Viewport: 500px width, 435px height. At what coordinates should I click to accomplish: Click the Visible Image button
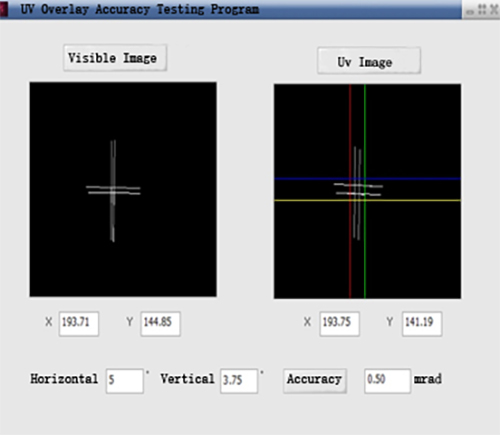tap(115, 58)
